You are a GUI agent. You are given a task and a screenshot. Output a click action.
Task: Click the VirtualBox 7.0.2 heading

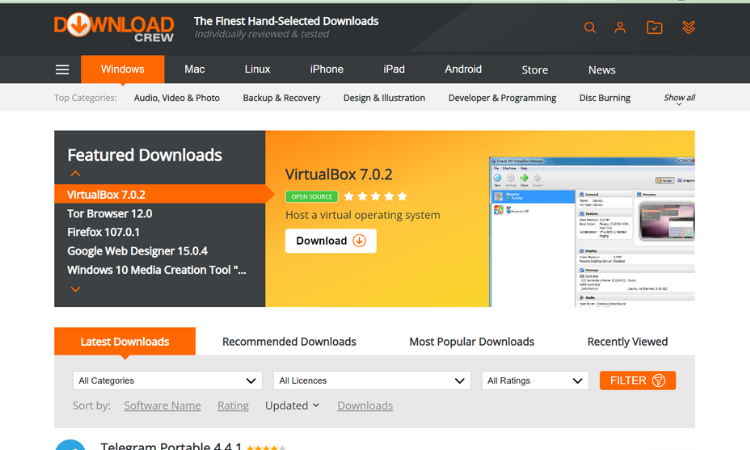click(x=339, y=174)
